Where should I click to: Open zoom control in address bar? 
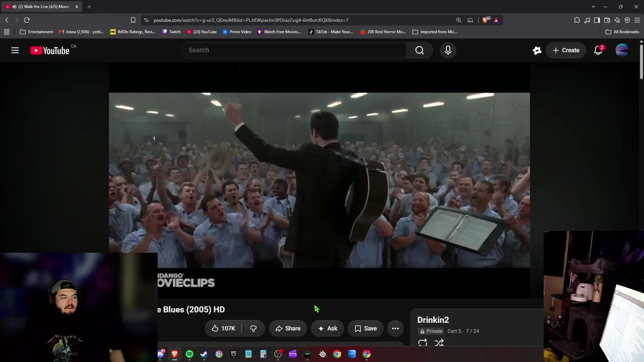click(458, 20)
